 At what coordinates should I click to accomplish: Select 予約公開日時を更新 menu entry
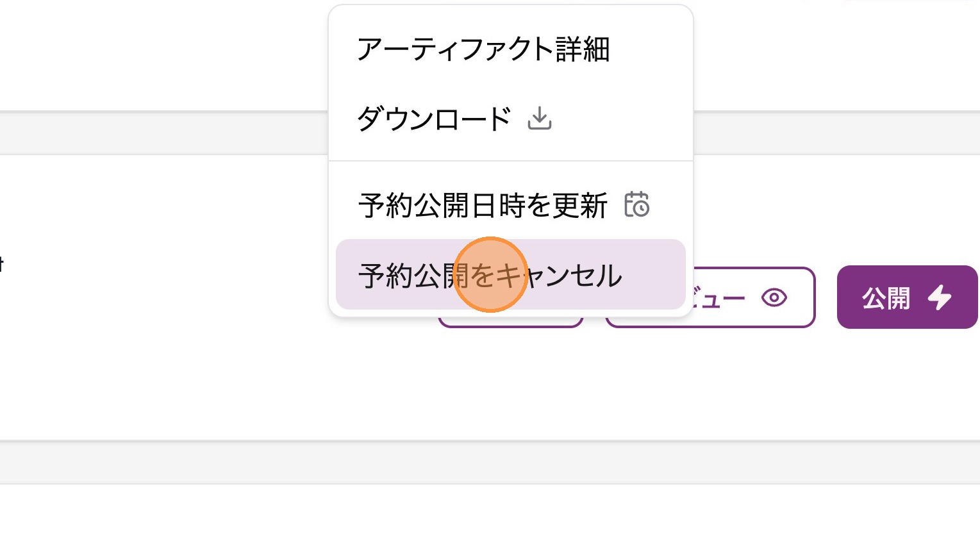click(x=482, y=206)
